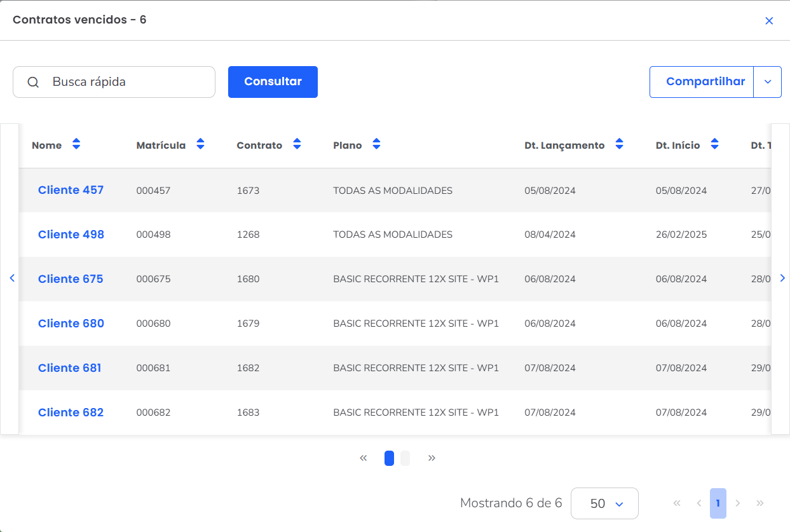The width and height of the screenshot is (790, 532).
Task: Open Cliente 457 link
Action: (71, 190)
